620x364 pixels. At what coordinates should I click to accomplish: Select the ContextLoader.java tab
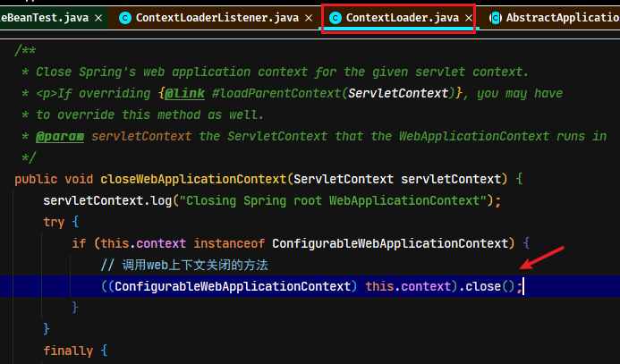click(x=402, y=18)
